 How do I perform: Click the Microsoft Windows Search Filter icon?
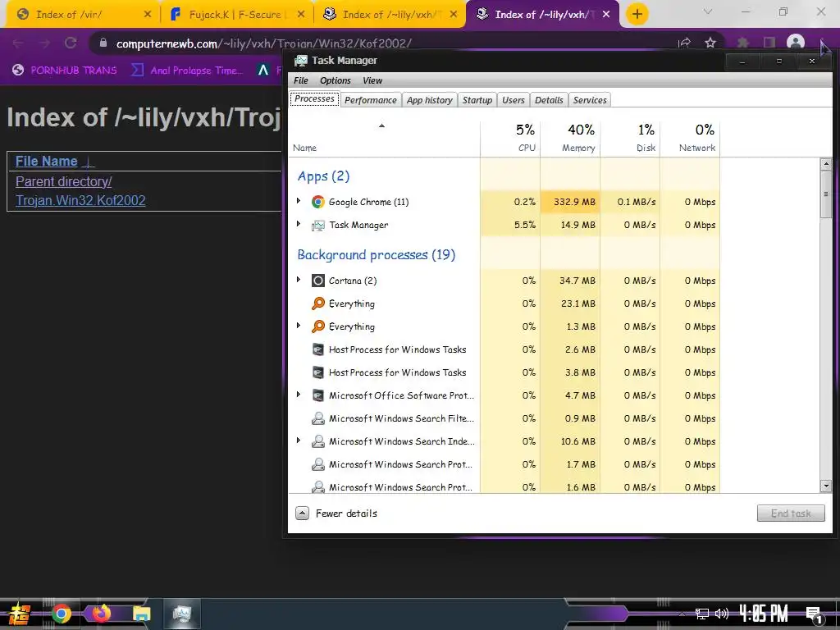[317, 418]
